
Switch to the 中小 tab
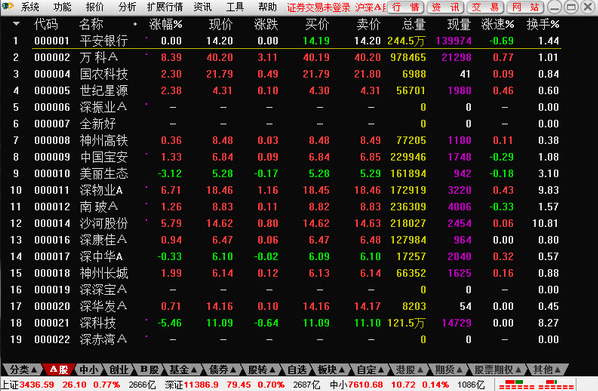[89, 369]
